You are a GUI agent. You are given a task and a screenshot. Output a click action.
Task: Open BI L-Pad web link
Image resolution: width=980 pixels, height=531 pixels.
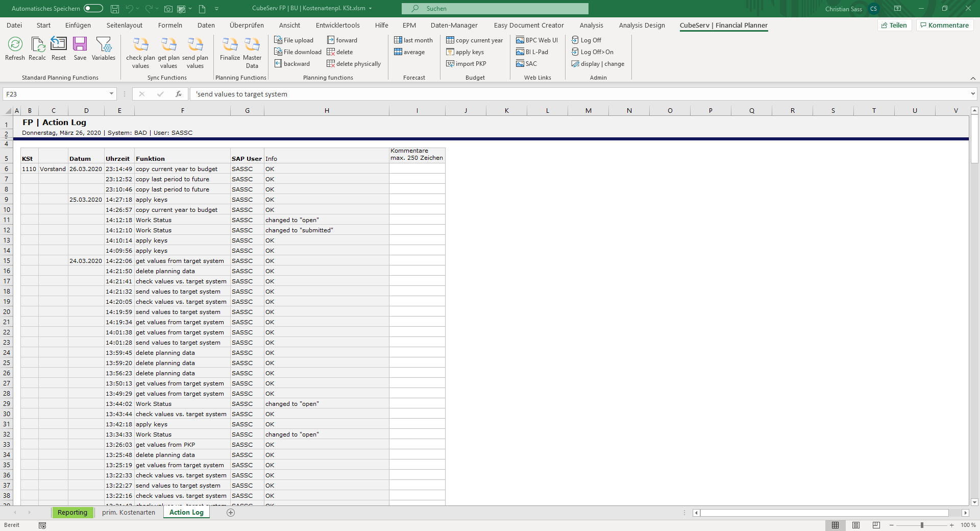tap(532, 52)
